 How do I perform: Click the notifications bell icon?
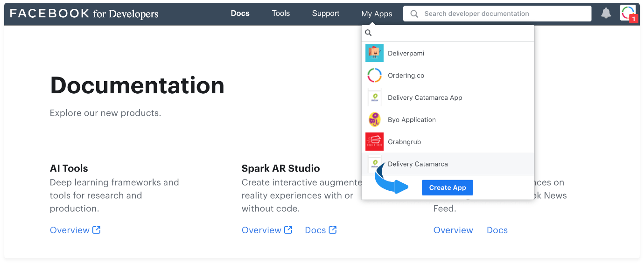point(606,14)
